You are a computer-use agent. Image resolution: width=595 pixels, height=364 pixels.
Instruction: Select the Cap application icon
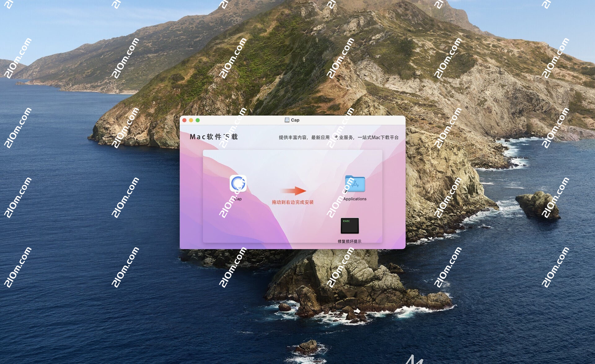[238, 183]
